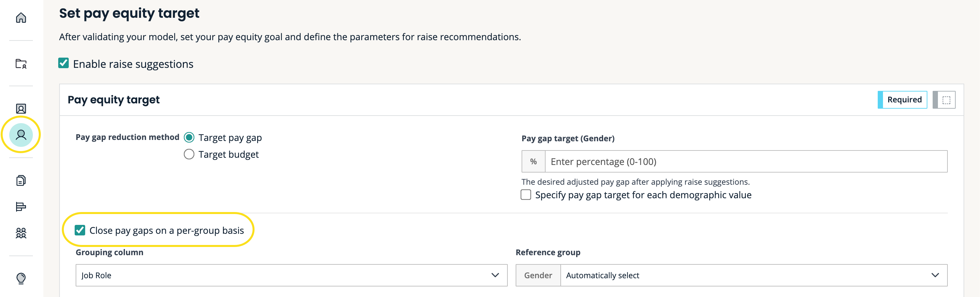Screen dimensions: 980x297
Task: Click the bar chart icon in sidebar
Action: pos(21,206)
